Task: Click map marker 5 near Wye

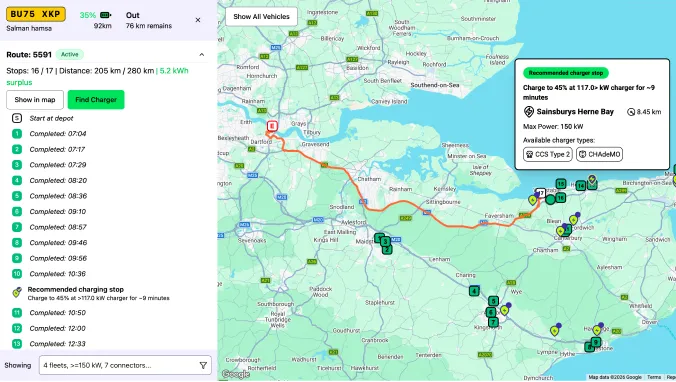Action: 493,301
